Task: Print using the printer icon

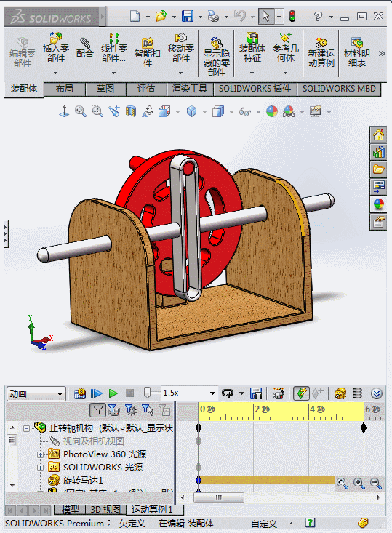Action: click(214, 16)
